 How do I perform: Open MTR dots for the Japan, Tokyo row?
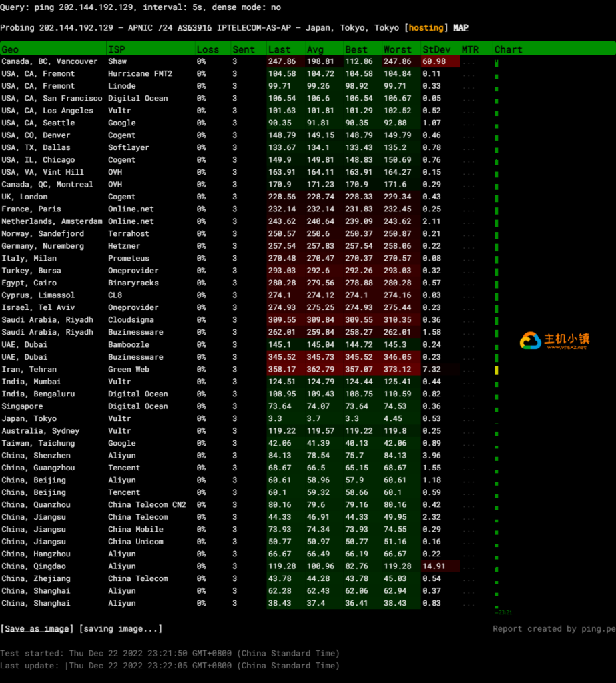tap(470, 419)
